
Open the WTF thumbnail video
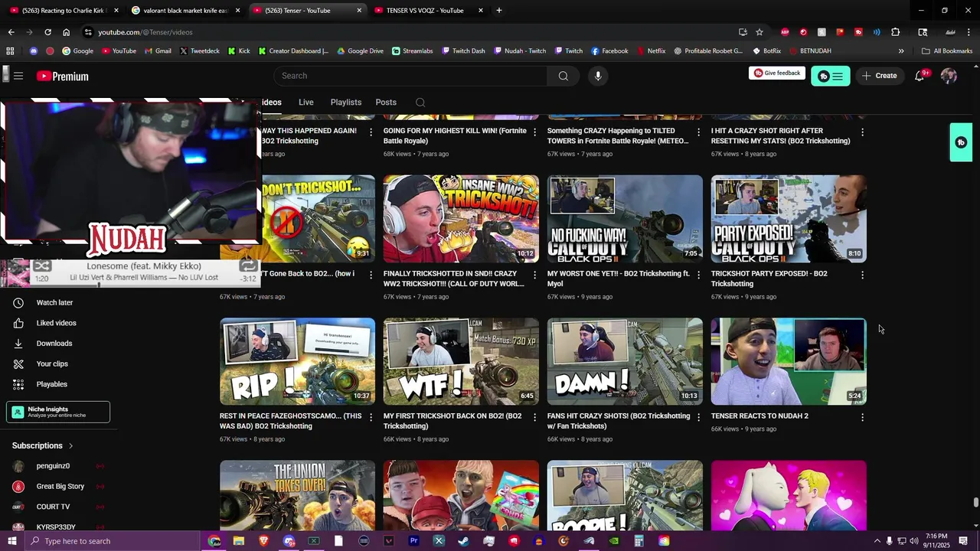(x=461, y=361)
